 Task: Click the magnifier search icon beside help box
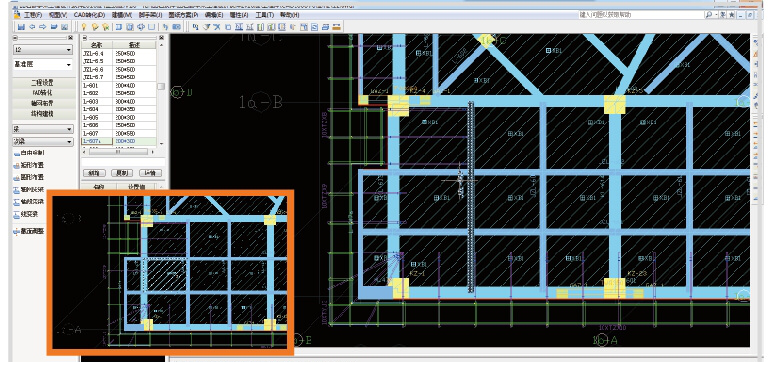pos(709,15)
